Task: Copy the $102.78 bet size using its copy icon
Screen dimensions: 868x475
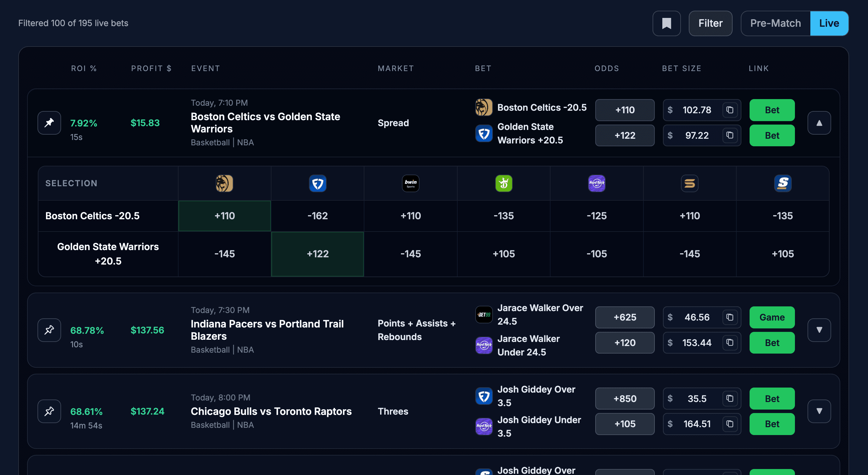Action: point(729,110)
